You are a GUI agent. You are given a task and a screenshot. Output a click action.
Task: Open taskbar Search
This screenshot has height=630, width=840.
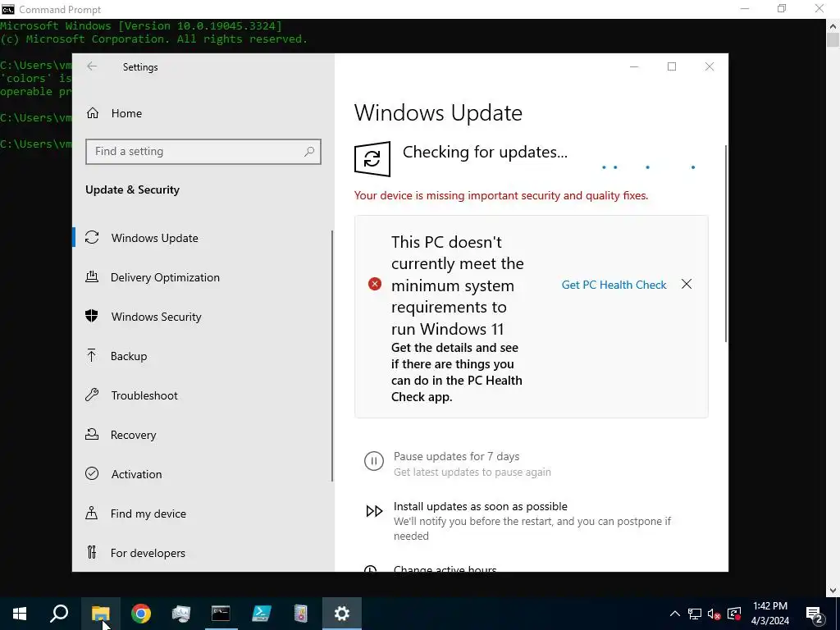pyautogui.click(x=59, y=614)
